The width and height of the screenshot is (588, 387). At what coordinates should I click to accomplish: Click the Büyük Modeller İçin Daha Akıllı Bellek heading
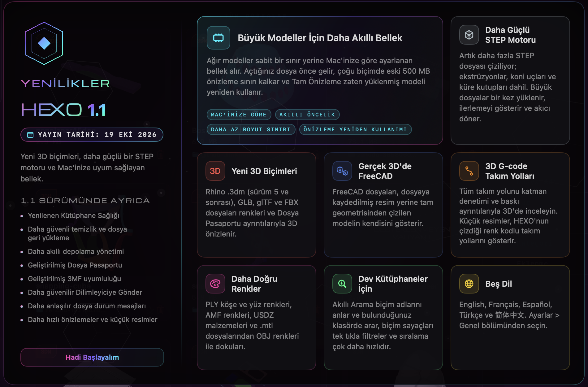[x=320, y=38]
